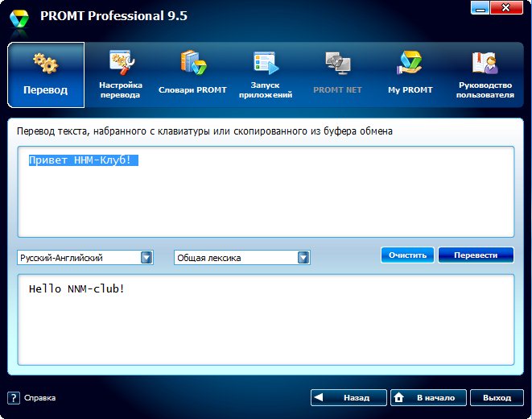Open Справка help
The height and width of the screenshot is (419, 532).
pos(31,397)
